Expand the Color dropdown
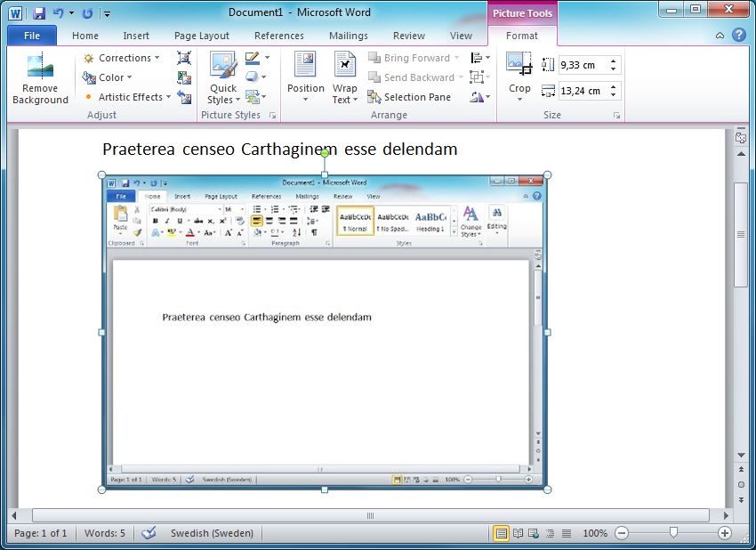756x550 pixels. [129, 77]
